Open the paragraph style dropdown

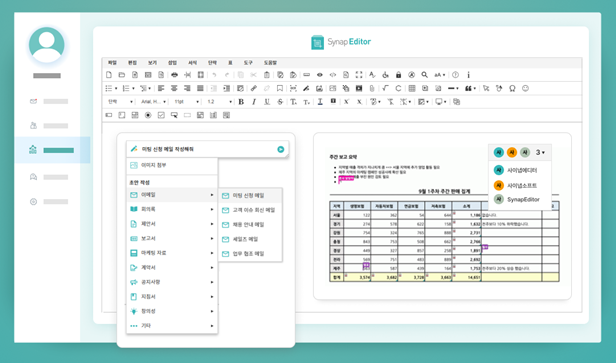click(x=120, y=102)
